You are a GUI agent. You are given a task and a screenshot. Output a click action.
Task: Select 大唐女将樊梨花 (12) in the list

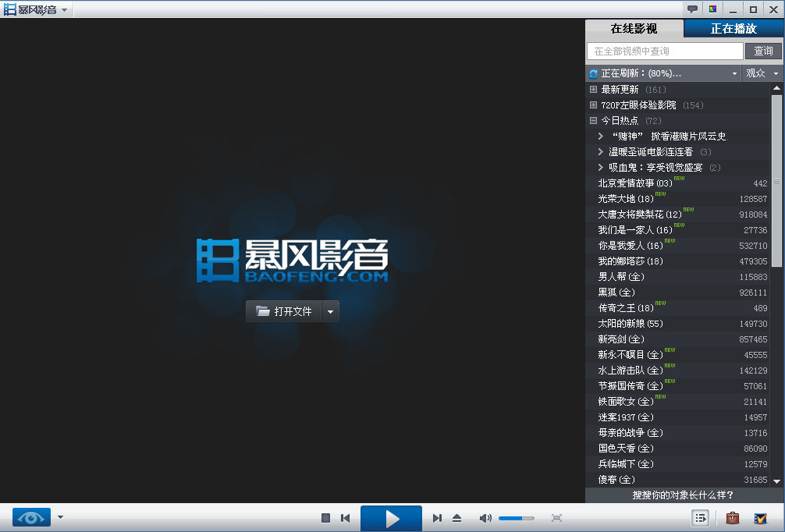pyautogui.click(x=678, y=215)
